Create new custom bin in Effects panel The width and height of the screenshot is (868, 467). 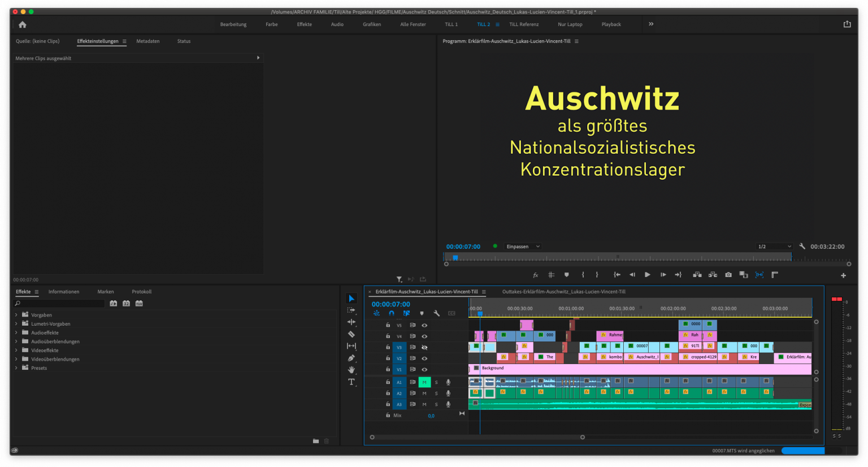(316, 441)
